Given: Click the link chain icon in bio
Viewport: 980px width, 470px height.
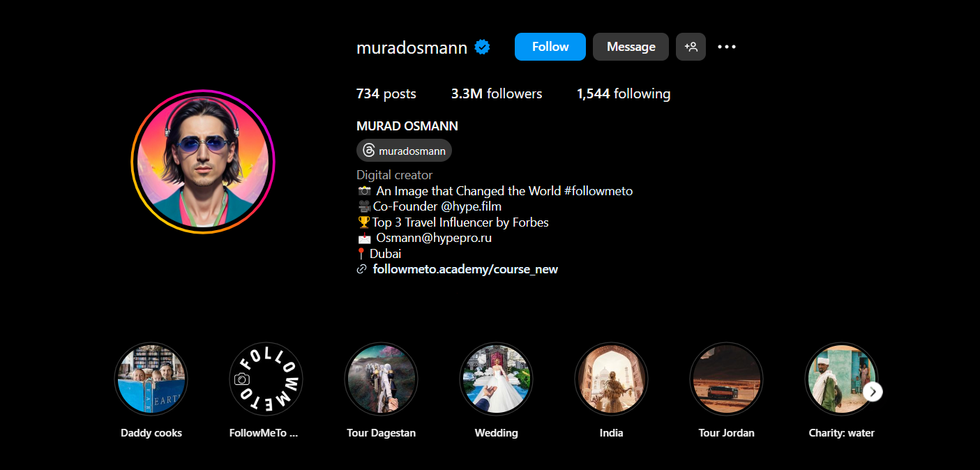Looking at the screenshot, I should pos(361,269).
